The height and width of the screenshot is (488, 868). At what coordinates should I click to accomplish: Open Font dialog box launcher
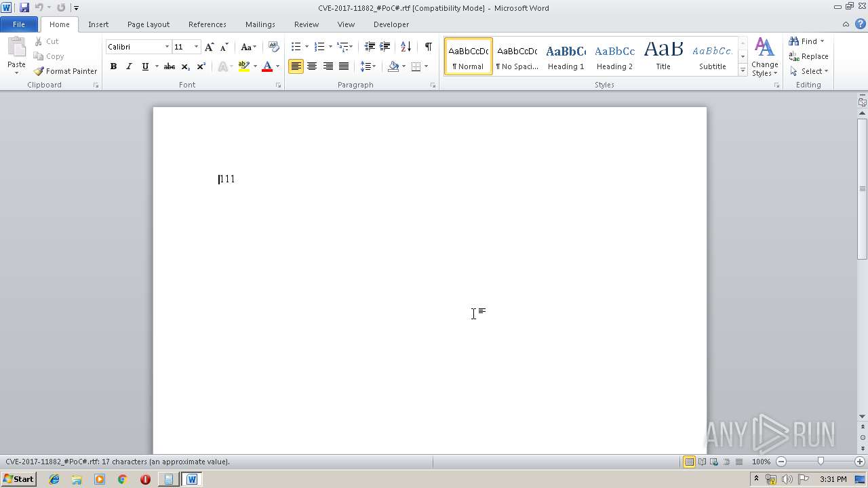pos(279,85)
